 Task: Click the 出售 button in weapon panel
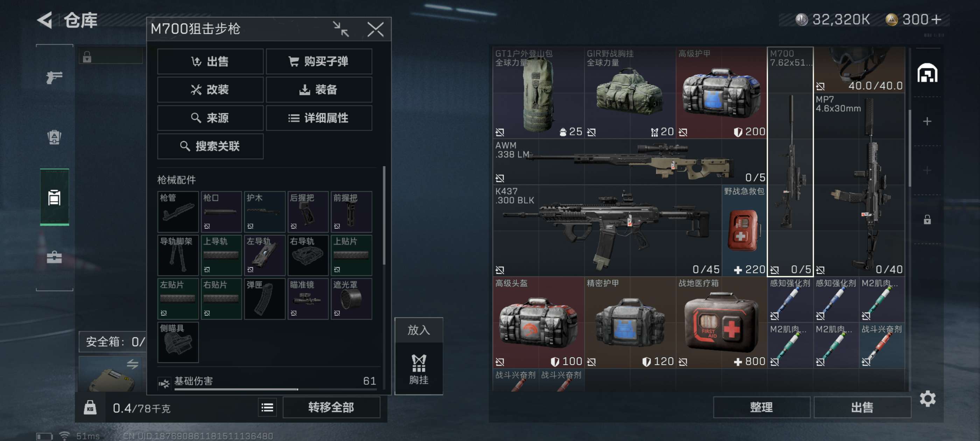click(210, 61)
